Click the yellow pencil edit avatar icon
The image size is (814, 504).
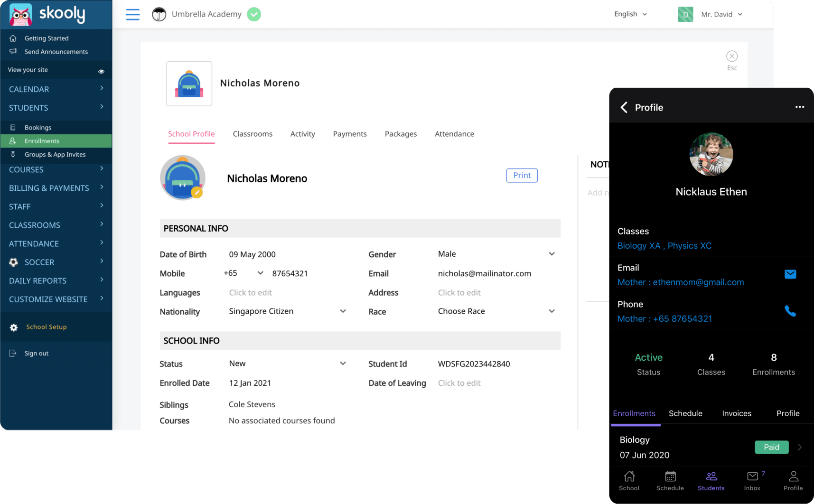(196, 192)
